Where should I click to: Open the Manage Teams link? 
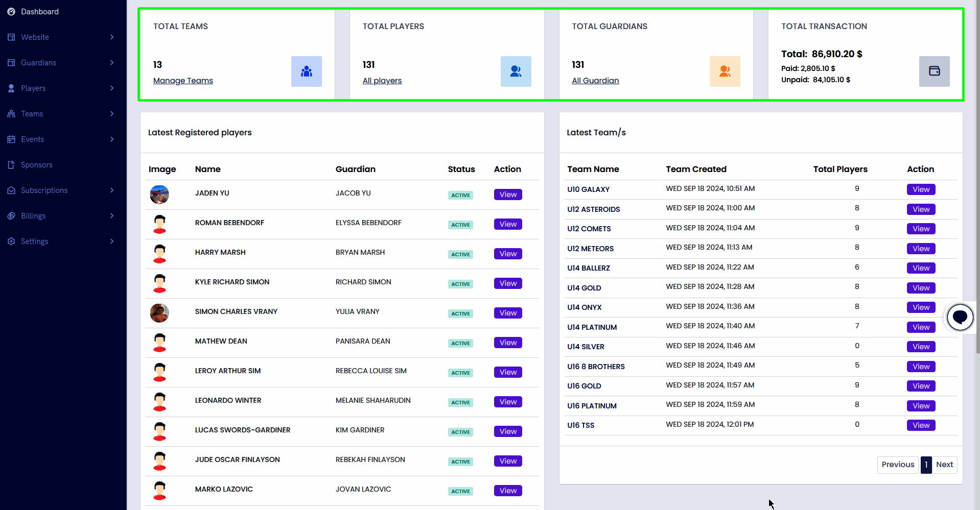183,81
